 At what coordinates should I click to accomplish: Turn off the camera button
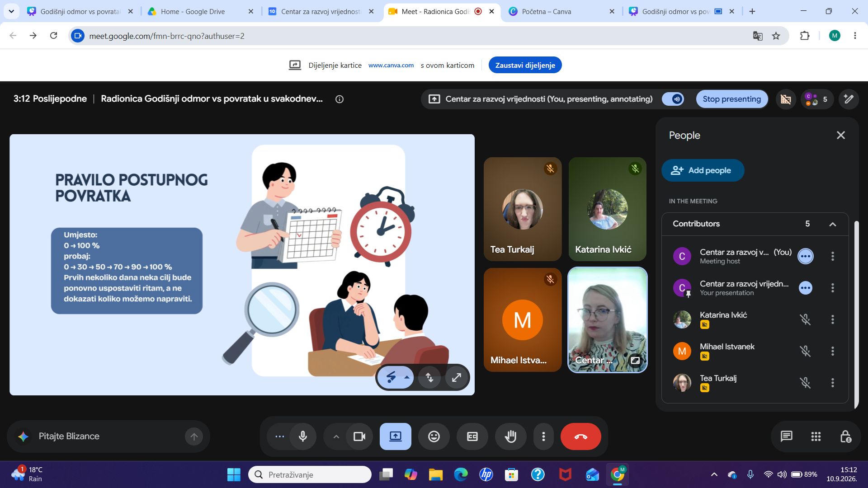[x=359, y=436]
